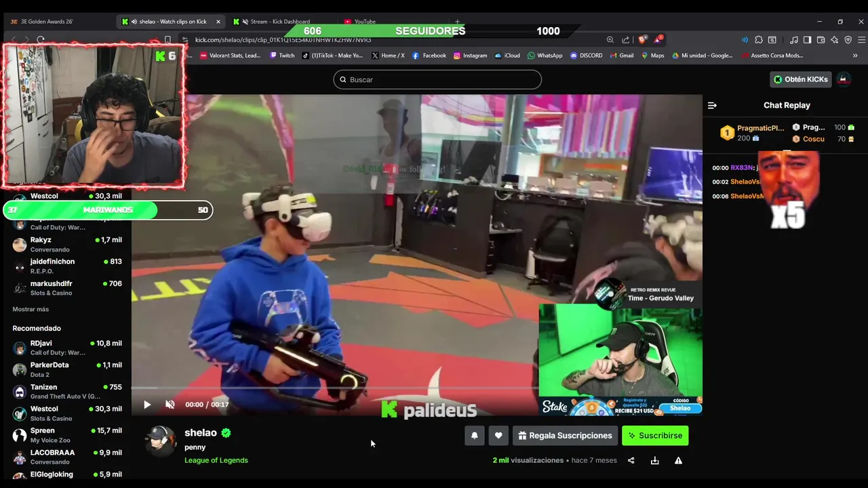868x488 pixels.
Task: Share the clip via share icon
Action: click(631, 461)
